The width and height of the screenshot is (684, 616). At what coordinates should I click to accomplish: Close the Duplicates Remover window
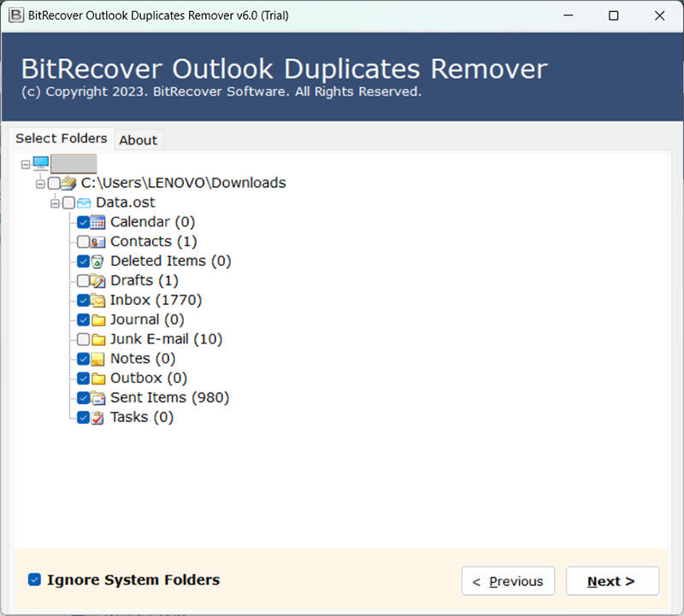pos(659,15)
